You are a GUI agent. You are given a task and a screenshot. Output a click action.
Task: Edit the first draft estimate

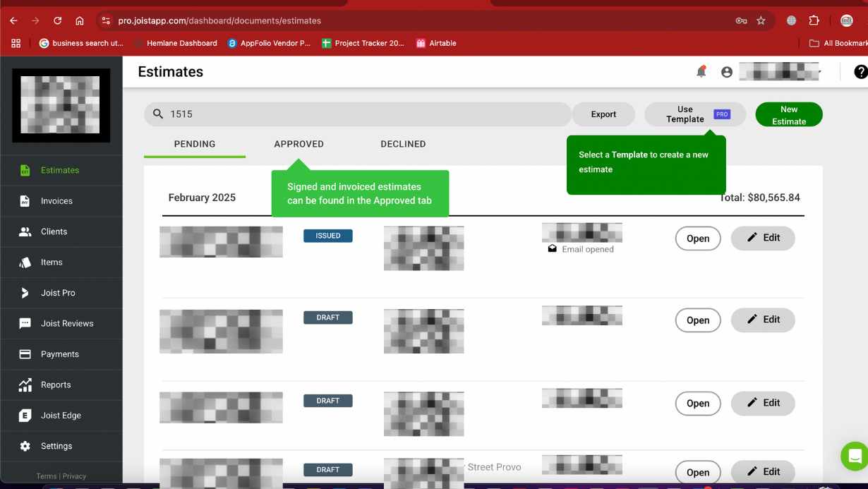(763, 320)
